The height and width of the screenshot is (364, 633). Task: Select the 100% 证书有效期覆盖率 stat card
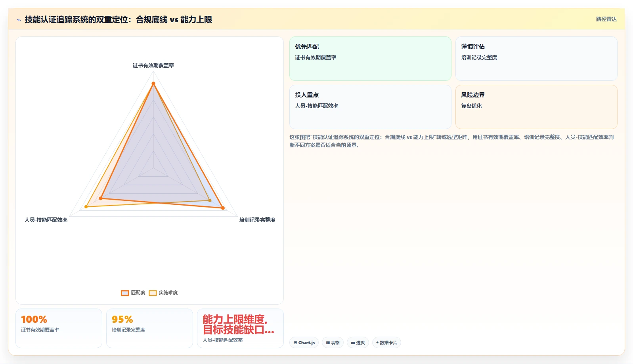(x=59, y=328)
